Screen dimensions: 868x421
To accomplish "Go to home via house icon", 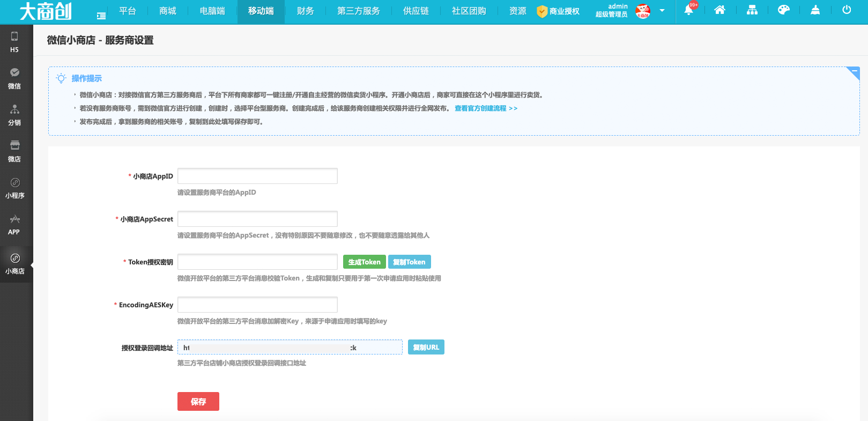I will [720, 10].
